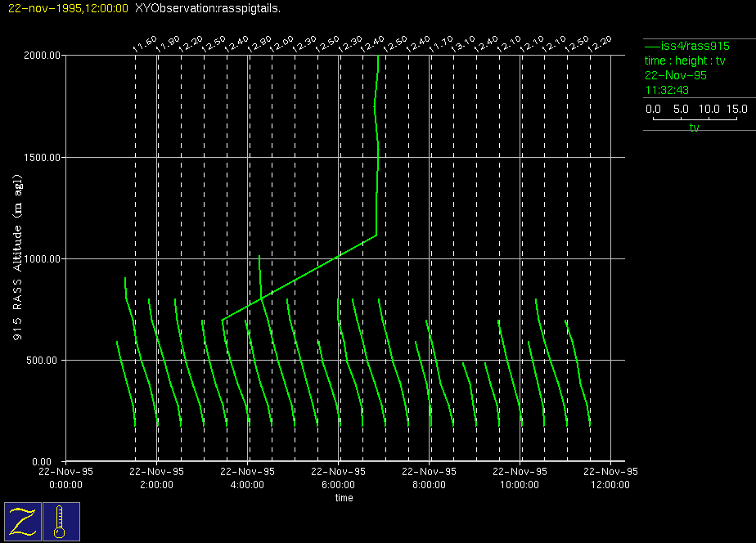
Task: Click the 10:00:00 time axis label
Action: (x=520, y=484)
